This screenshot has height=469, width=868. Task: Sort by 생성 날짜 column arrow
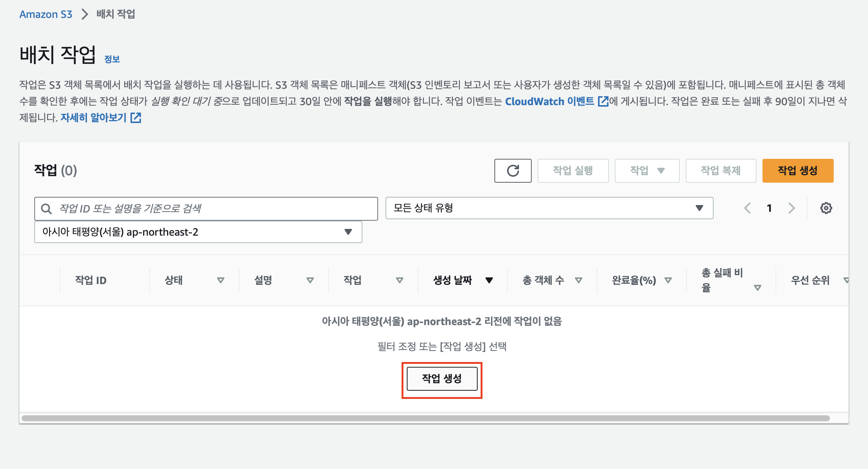pos(489,280)
